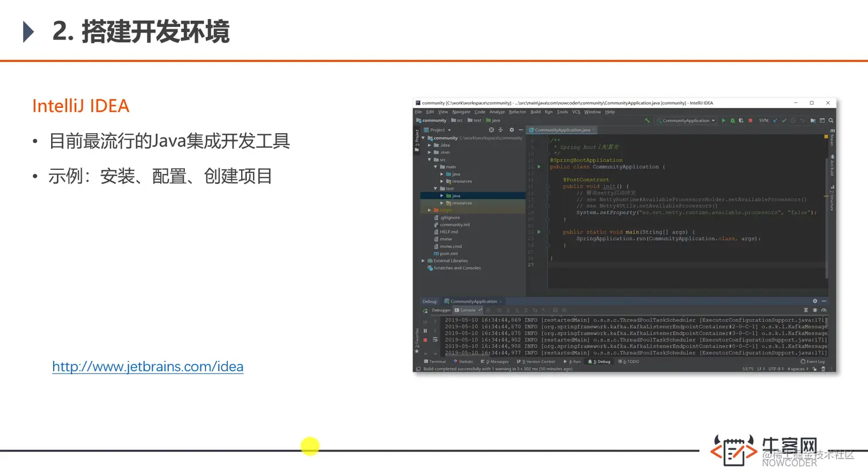Image resolution: width=868 pixels, height=474 pixels.
Task: Click SVN Revert arrow icon
Action: 802,121
